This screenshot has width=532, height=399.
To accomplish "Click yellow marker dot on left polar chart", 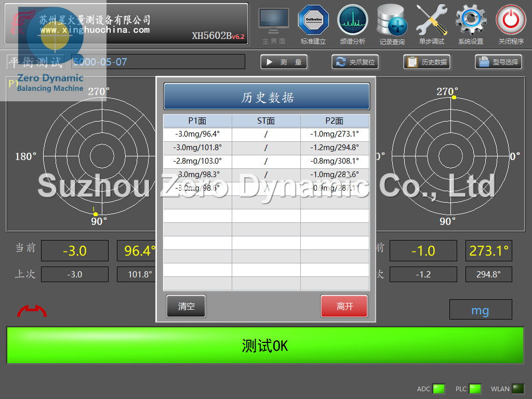I will pyautogui.click(x=96, y=214).
